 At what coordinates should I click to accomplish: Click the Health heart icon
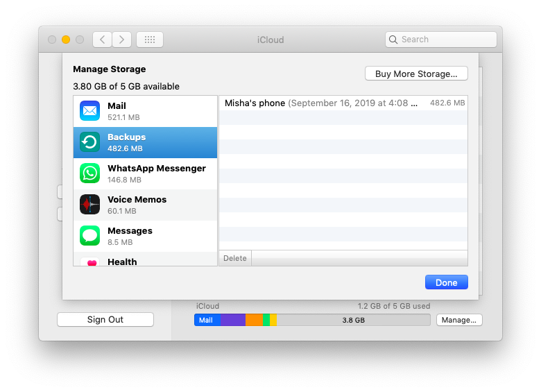(90, 262)
